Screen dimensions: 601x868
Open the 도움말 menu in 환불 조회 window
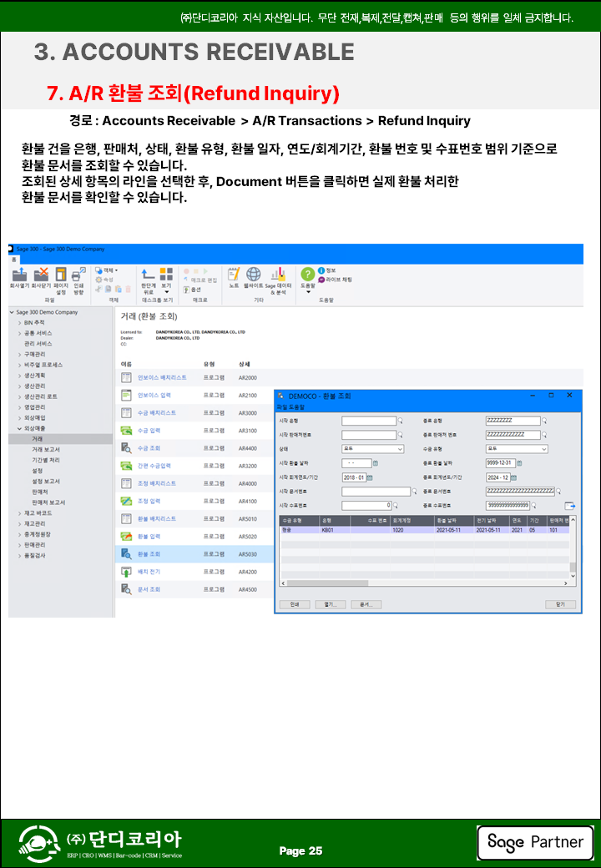click(x=295, y=407)
